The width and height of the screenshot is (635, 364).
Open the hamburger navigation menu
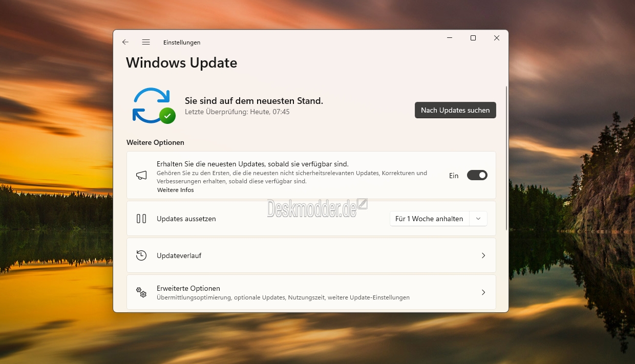(146, 42)
